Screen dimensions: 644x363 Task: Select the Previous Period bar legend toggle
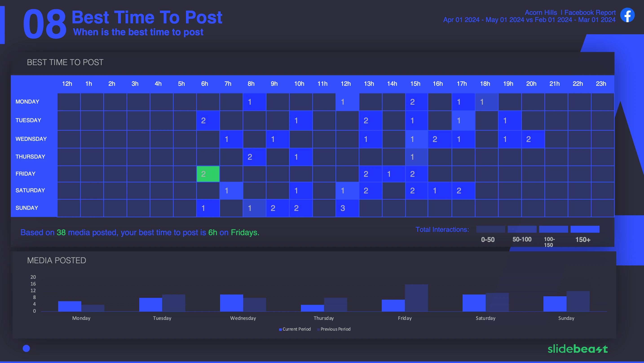pos(335,329)
